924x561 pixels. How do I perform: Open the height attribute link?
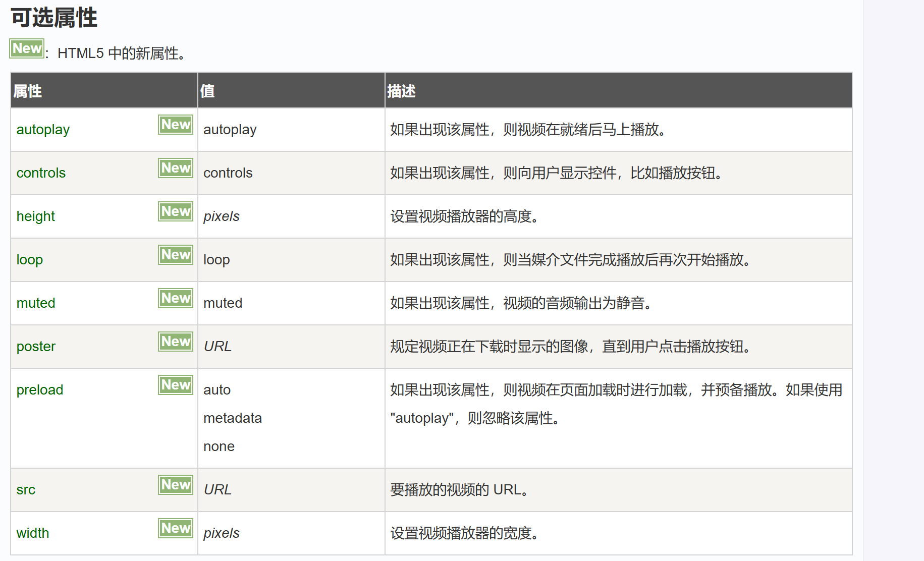tap(35, 216)
